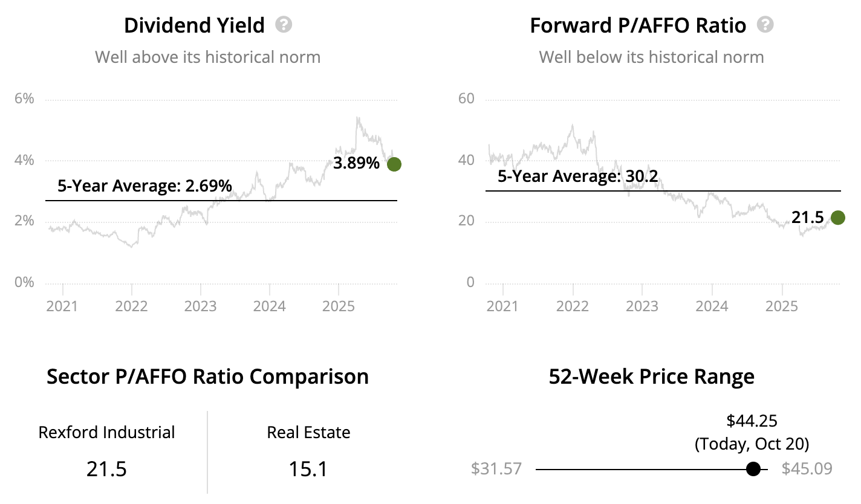Click the Forward P/AFFO Ratio heading

click(637, 25)
